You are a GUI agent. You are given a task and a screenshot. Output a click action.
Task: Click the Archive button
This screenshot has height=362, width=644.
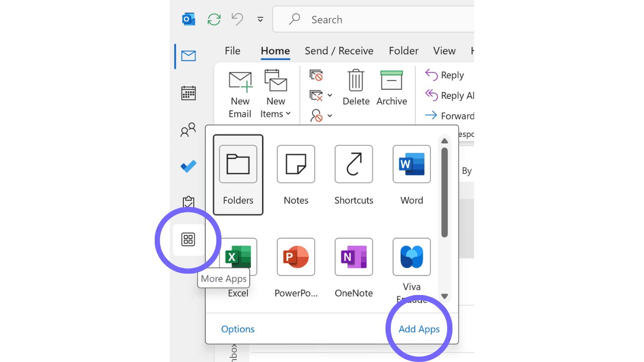[392, 88]
